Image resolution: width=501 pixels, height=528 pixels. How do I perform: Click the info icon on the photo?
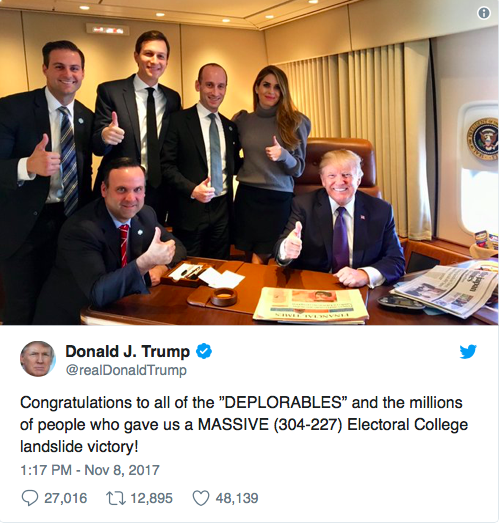coord(483,13)
